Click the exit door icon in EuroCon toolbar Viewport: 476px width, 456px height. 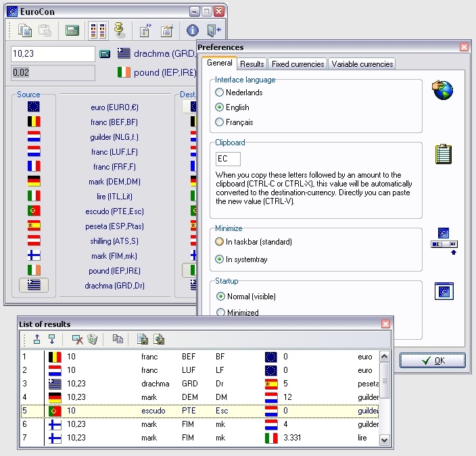point(214,30)
